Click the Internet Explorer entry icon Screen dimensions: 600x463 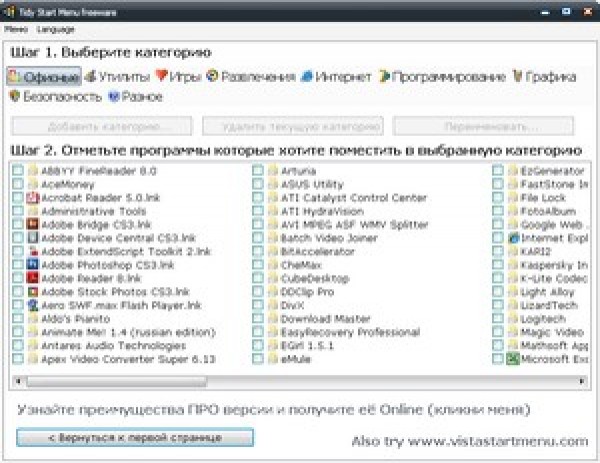point(513,238)
